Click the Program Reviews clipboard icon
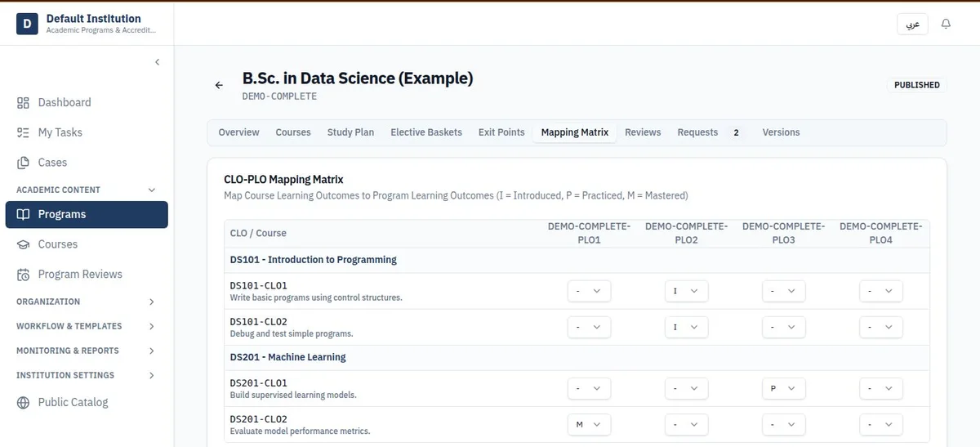This screenshot has height=447, width=980. (23, 275)
